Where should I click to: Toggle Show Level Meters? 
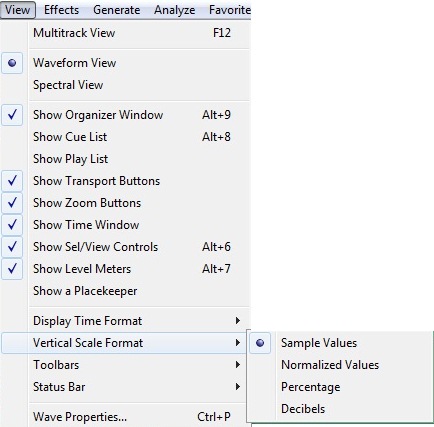coord(126,269)
